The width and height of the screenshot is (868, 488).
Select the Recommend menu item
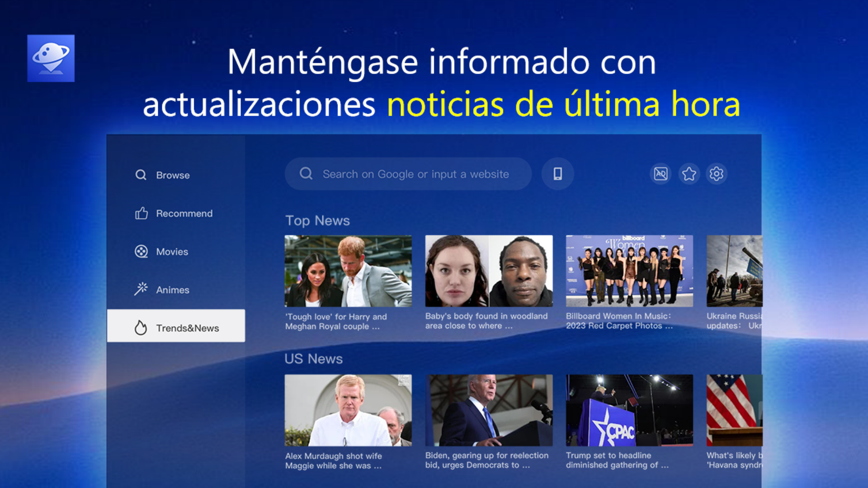coord(176,213)
